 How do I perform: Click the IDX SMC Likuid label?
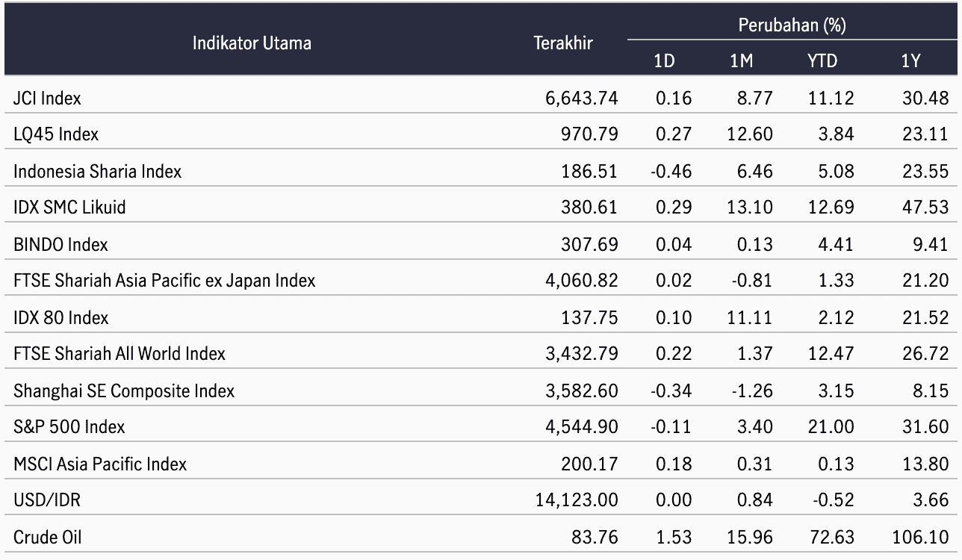[69, 208]
